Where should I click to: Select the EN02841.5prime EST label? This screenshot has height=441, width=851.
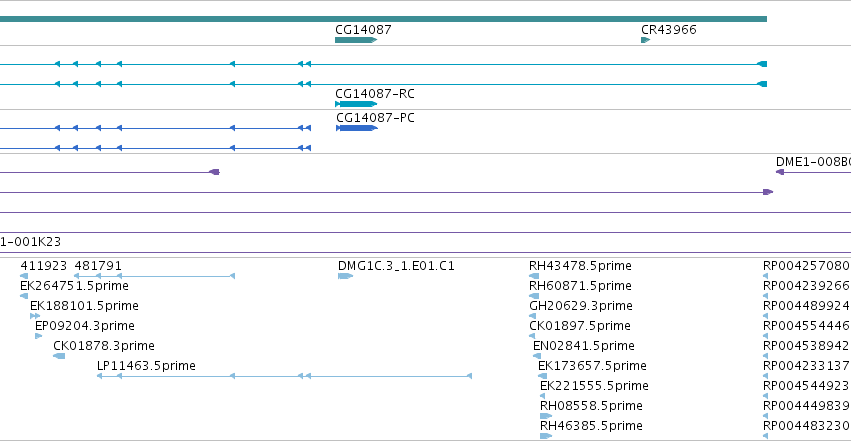click(583, 346)
